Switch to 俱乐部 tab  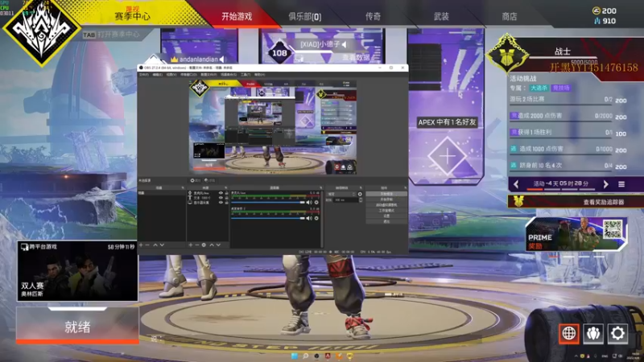304,16
